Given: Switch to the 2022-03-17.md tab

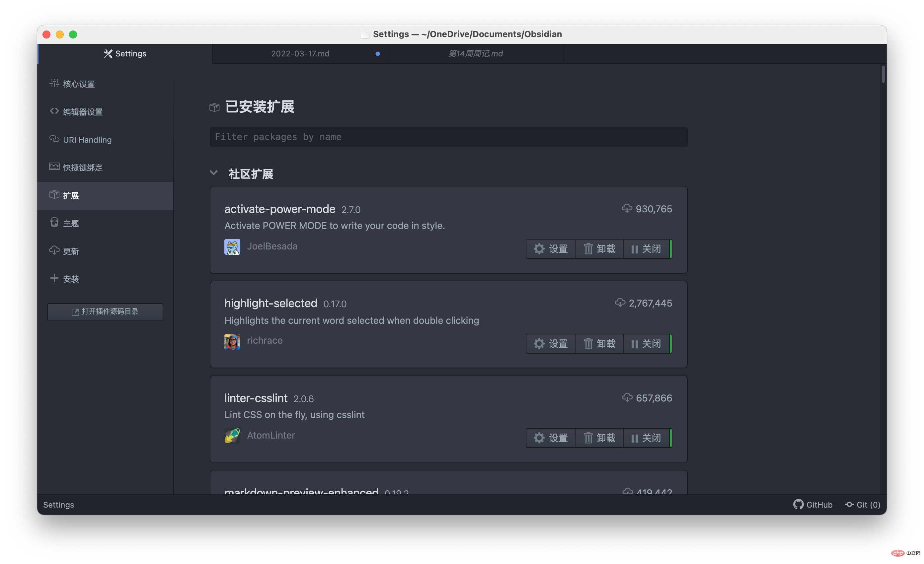Looking at the screenshot, I should coord(300,54).
